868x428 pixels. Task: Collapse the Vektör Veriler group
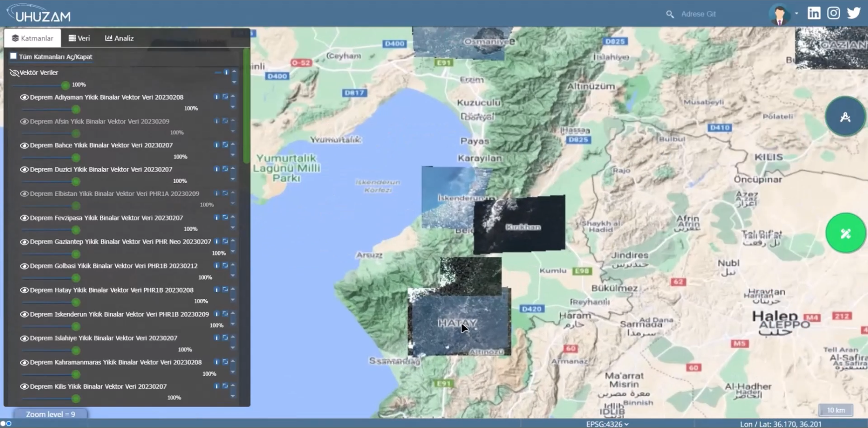[x=217, y=73]
